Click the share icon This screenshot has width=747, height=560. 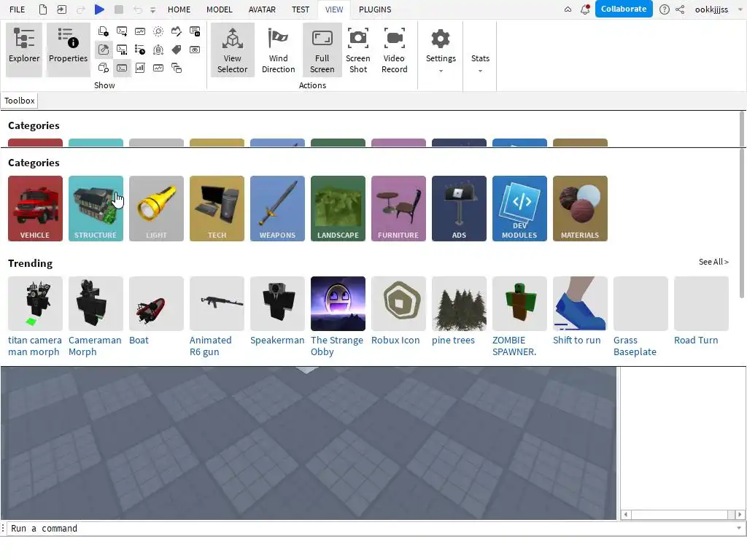pos(680,9)
